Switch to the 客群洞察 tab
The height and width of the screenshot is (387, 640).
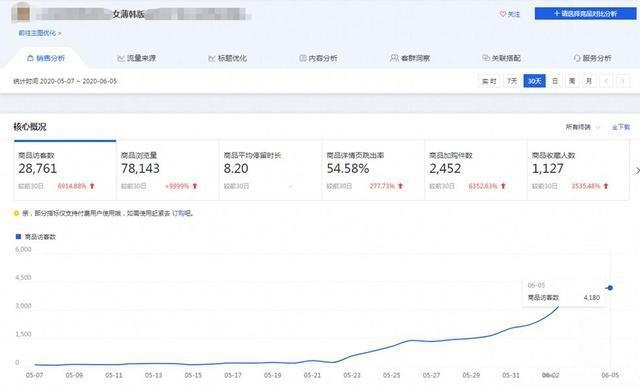click(410, 58)
